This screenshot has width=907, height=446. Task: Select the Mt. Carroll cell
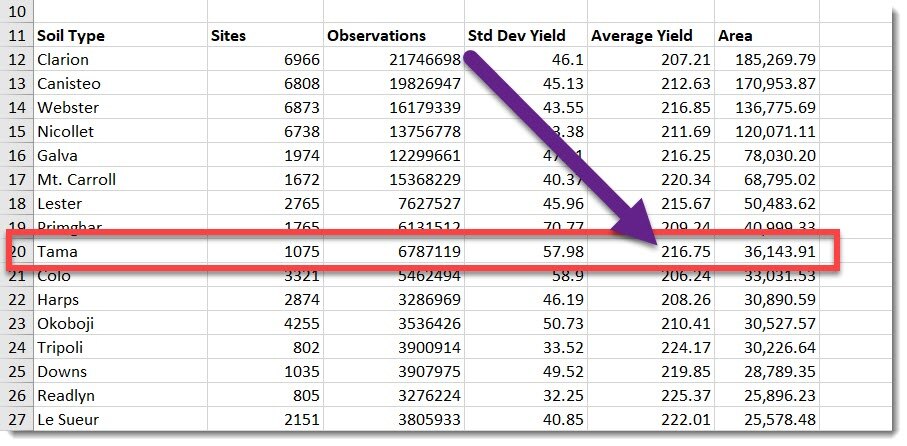pos(76,180)
